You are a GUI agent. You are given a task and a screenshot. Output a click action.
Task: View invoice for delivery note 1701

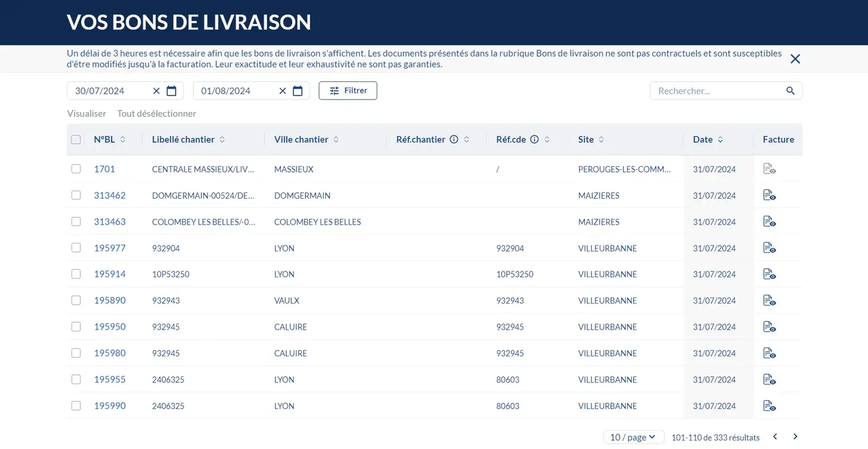769,169
